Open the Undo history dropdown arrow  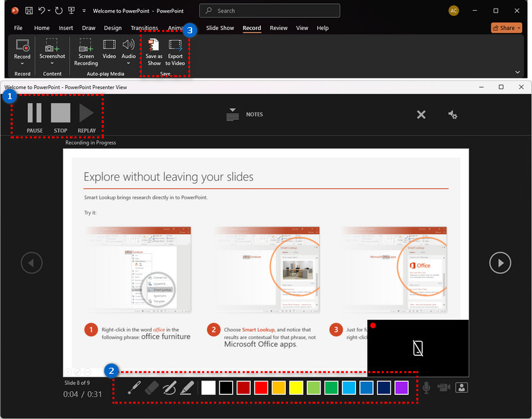tap(49, 11)
